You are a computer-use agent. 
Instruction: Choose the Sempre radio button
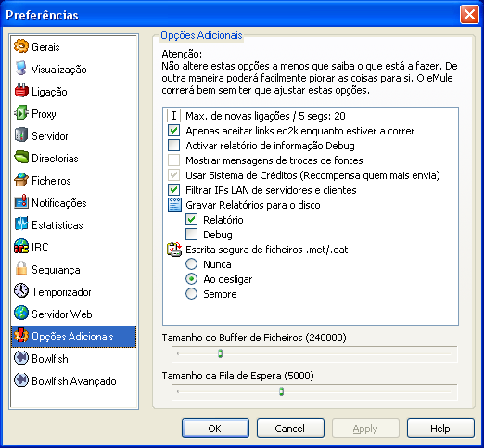click(191, 294)
